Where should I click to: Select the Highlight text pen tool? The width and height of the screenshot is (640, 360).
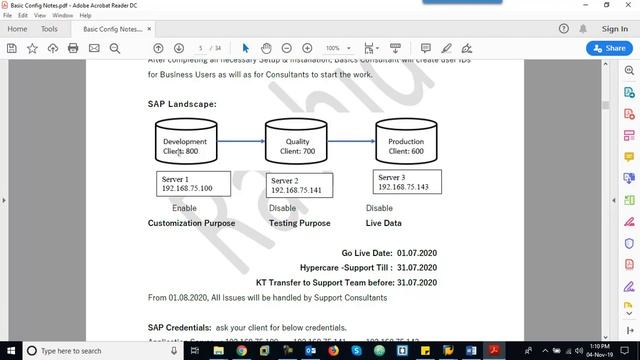coord(446,48)
